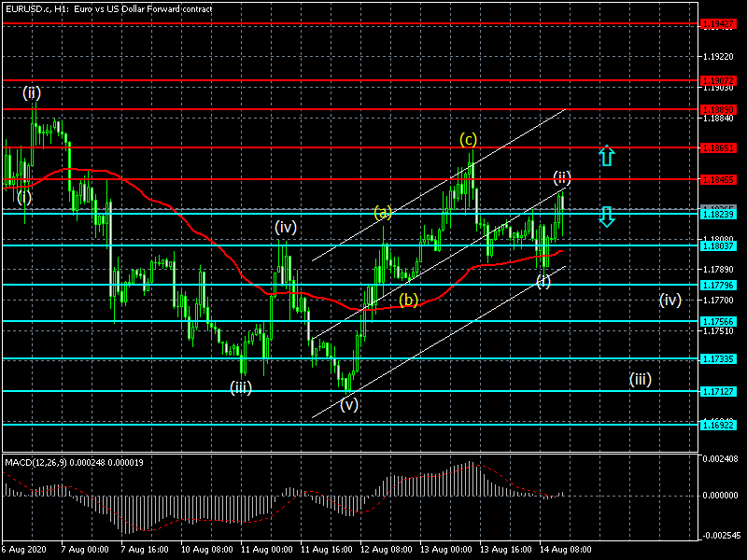Click the 13 Aug 00:00 time label
This screenshot has width=747, height=560.
click(446, 549)
